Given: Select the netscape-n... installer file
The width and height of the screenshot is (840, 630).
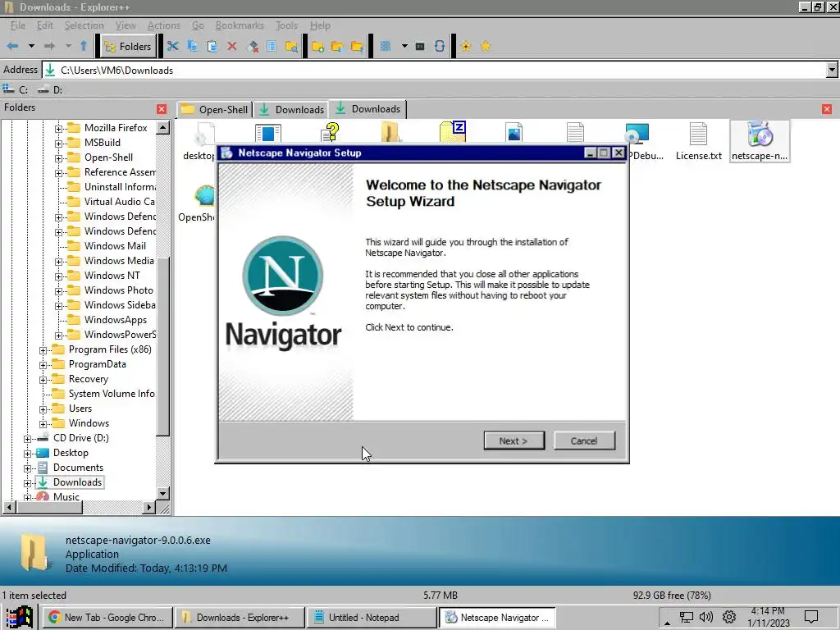Looking at the screenshot, I should (760, 141).
